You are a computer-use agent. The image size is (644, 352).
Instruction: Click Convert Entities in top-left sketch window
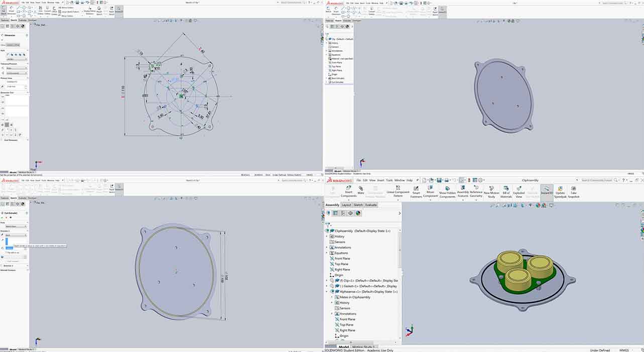click(x=47, y=11)
